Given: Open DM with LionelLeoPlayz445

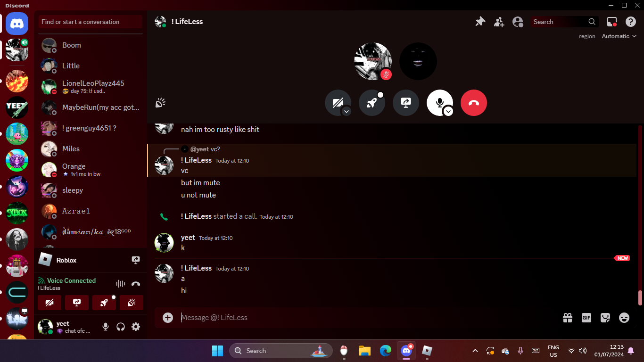Looking at the screenshot, I should point(91,87).
